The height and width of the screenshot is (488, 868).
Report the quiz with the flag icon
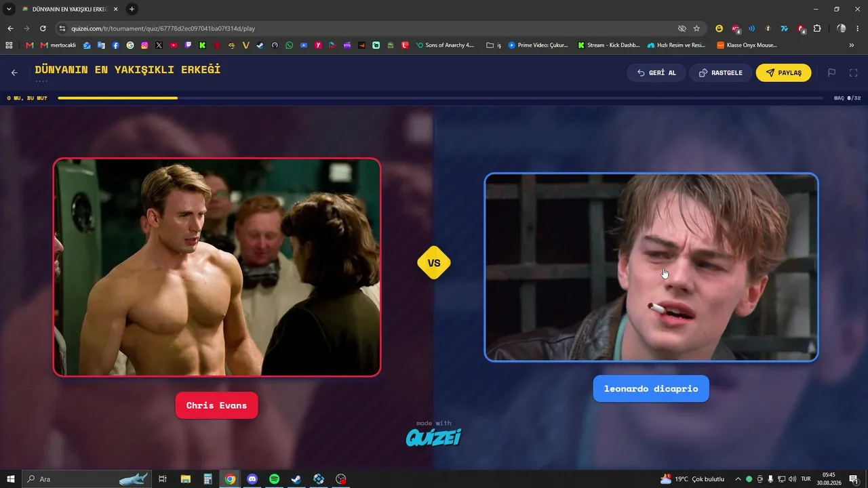pos(831,73)
